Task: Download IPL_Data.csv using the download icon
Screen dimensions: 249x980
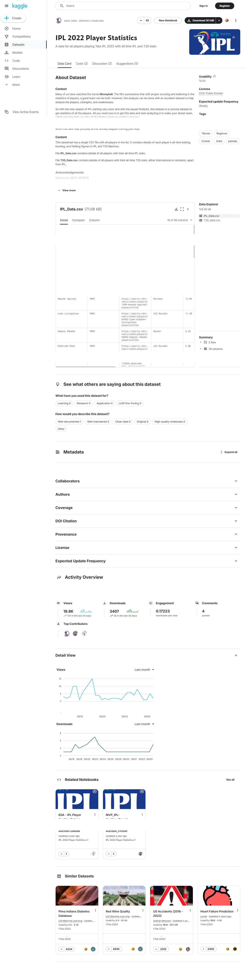Action: click(x=176, y=209)
